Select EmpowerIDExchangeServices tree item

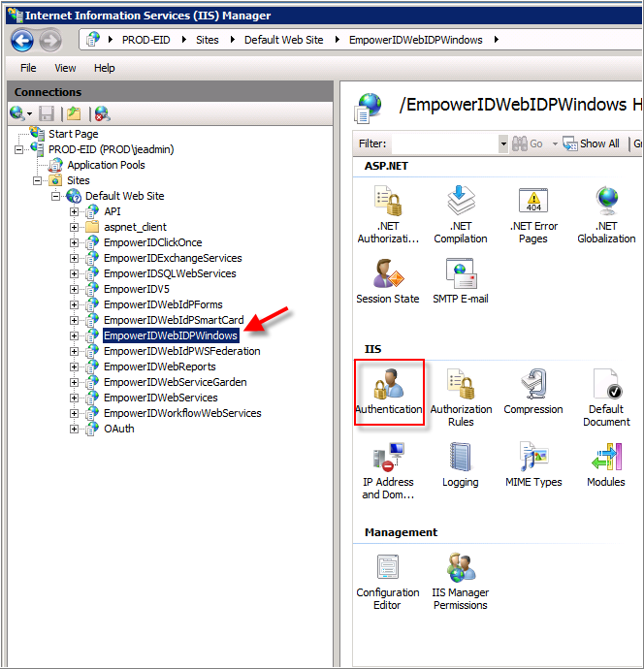click(x=173, y=258)
